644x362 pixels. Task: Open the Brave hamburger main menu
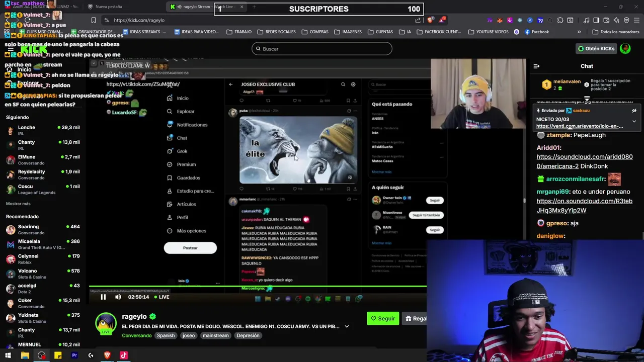tap(636, 20)
